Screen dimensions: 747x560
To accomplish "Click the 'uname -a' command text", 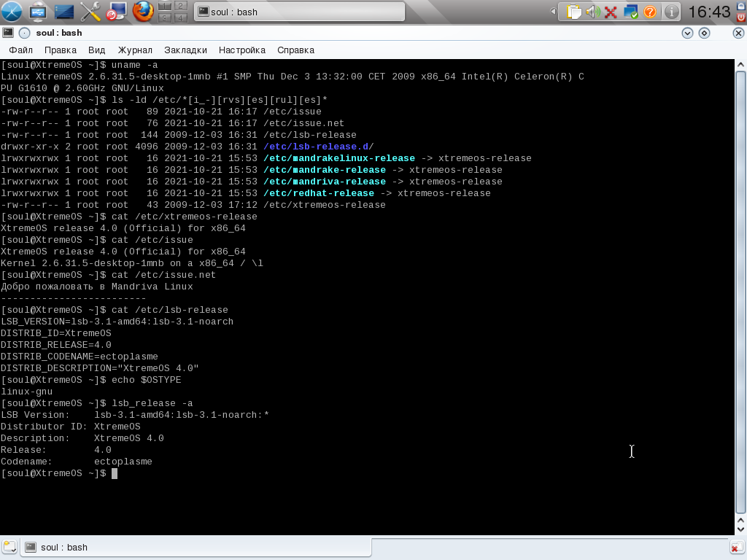I will 135,65.
